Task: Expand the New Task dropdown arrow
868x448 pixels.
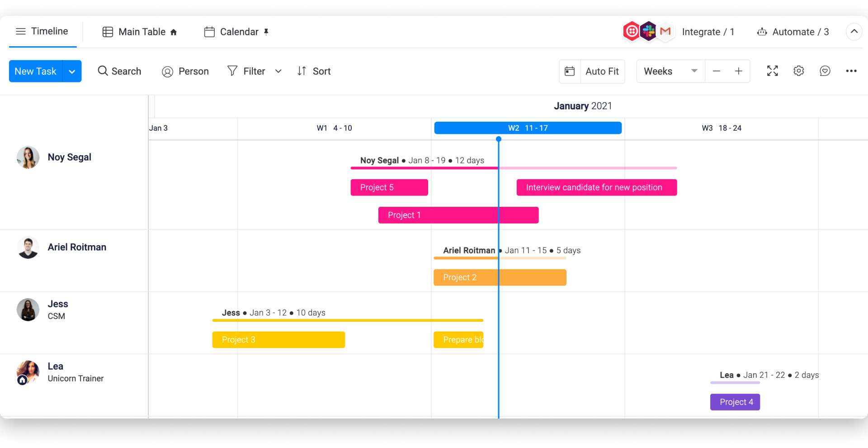Action: pos(72,71)
